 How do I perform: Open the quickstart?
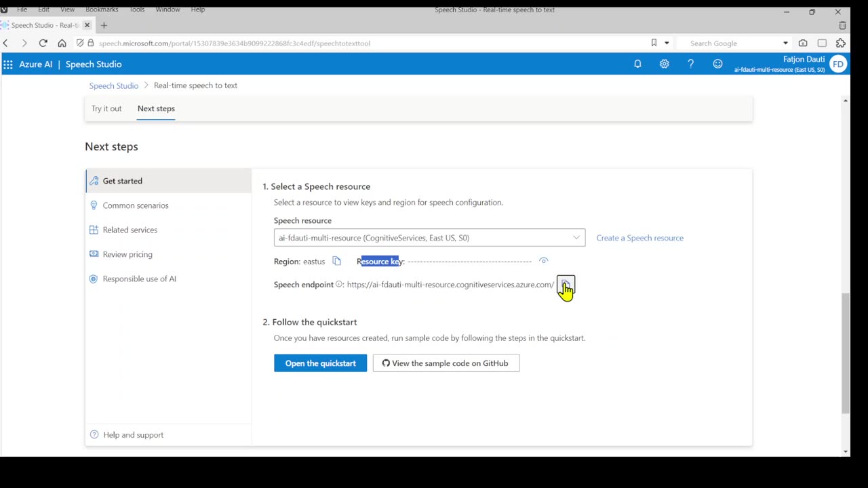click(320, 363)
